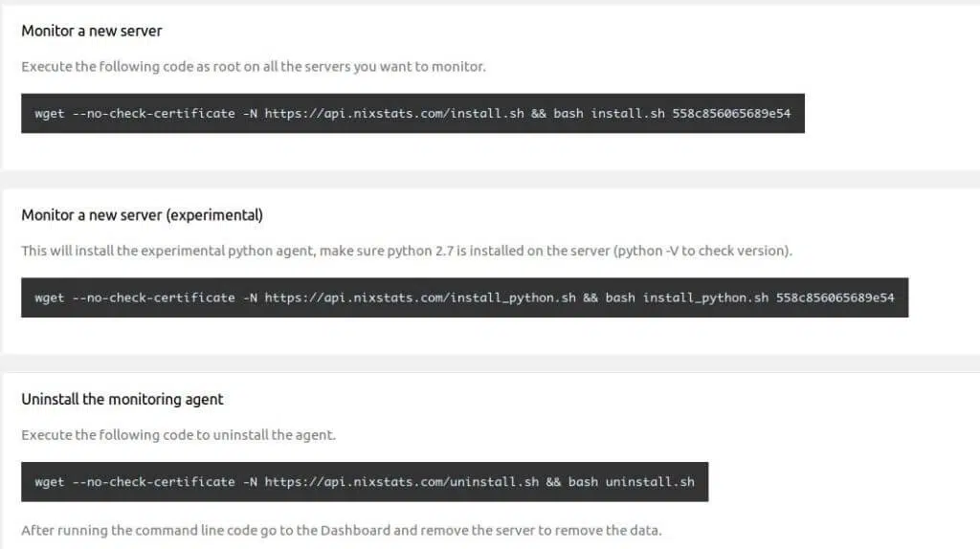Click the 'Monitor a new server' heading

(91, 31)
